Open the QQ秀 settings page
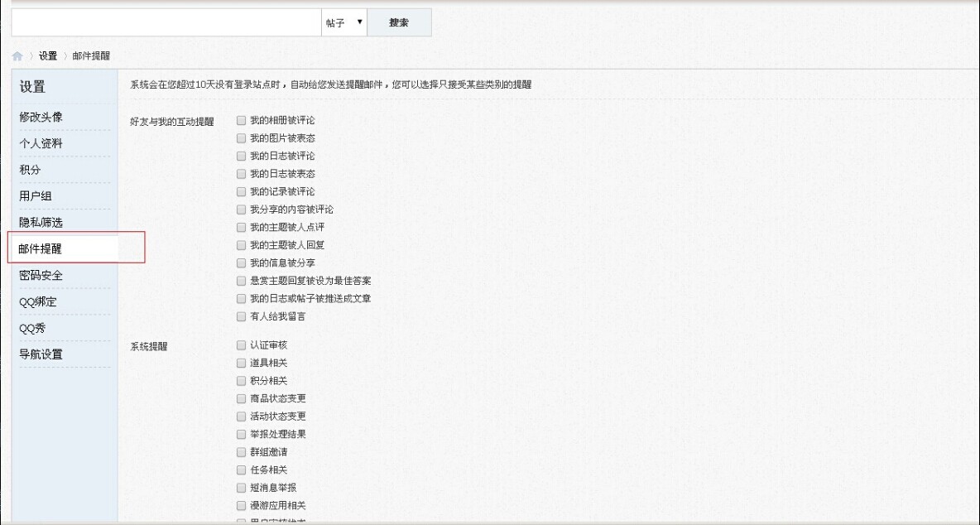The height and width of the screenshot is (525, 980). [x=36, y=328]
